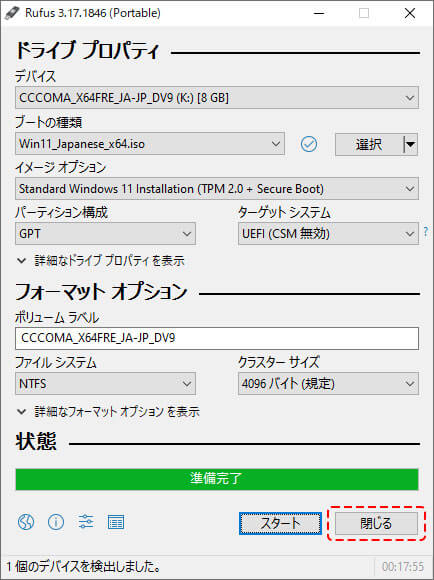Click the 選択 button to choose ISO
This screenshot has width=434, height=580.
click(x=369, y=144)
